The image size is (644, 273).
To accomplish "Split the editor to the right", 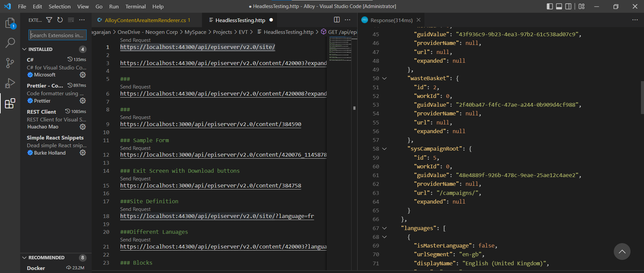I will click(x=337, y=20).
